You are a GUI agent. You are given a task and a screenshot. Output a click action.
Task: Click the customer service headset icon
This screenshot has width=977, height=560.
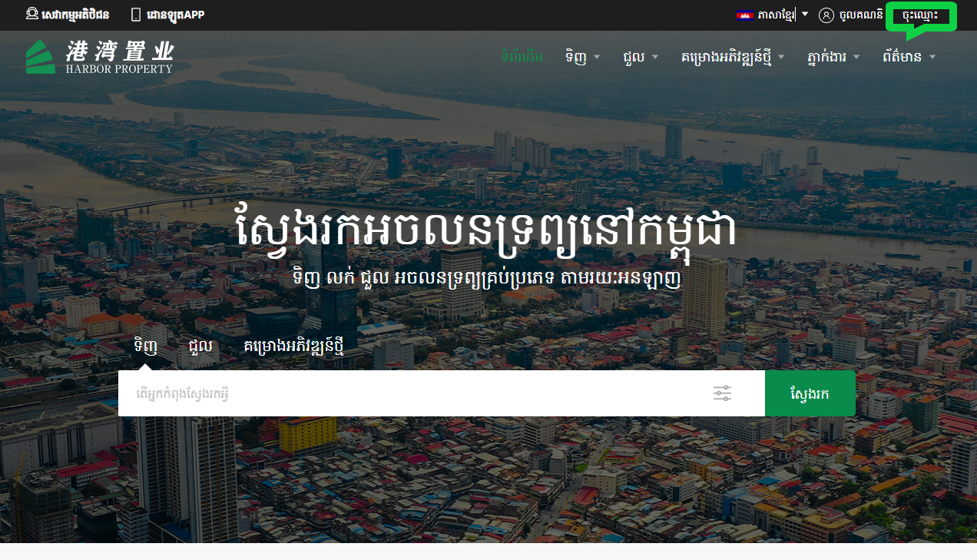(x=32, y=15)
